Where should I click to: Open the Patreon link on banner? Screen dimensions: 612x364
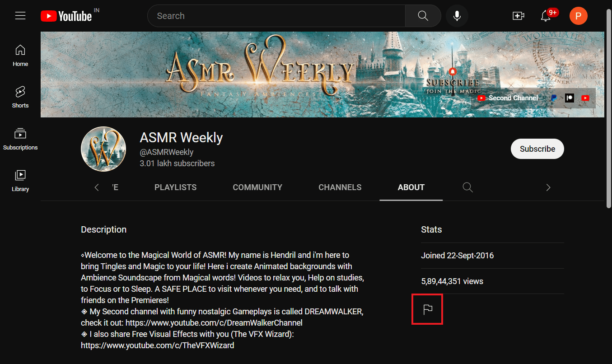tap(569, 98)
